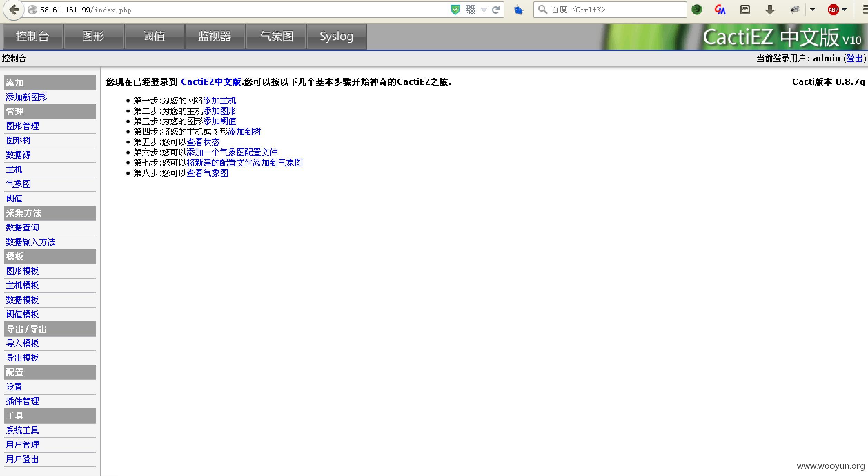Open the Greasemonkey-style GM icon
Image resolution: width=868 pixels, height=476 pixels.
click(720, 10)
